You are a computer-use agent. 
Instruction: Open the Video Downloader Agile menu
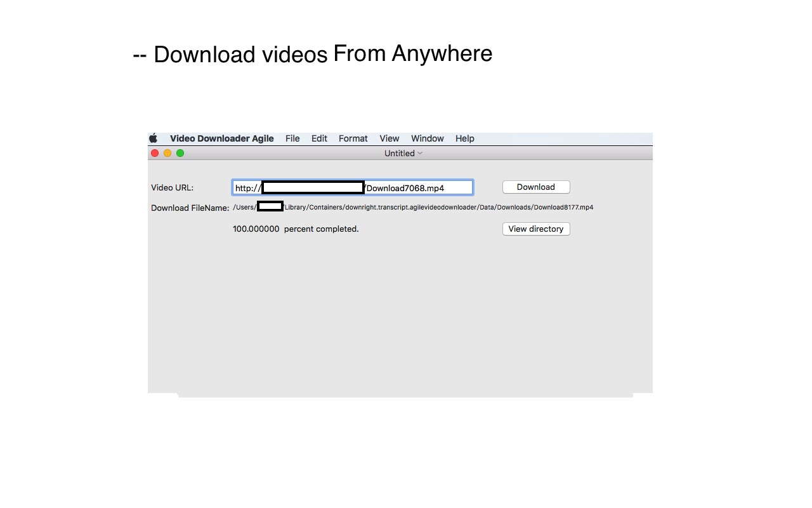[222, 138]
